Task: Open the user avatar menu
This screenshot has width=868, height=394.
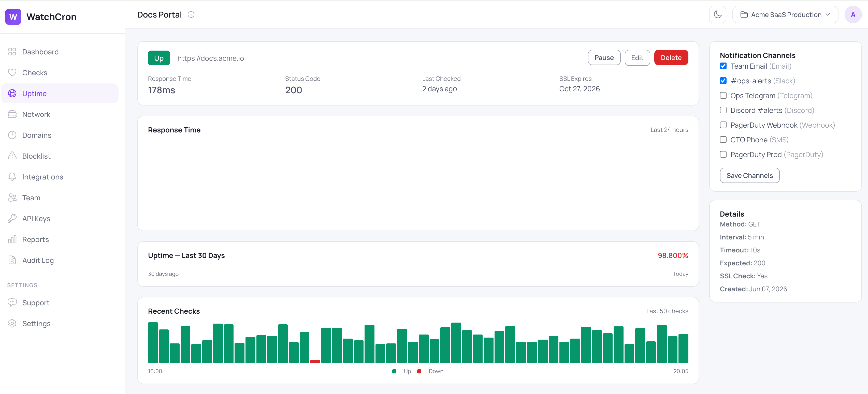Action: coord(853,14)
